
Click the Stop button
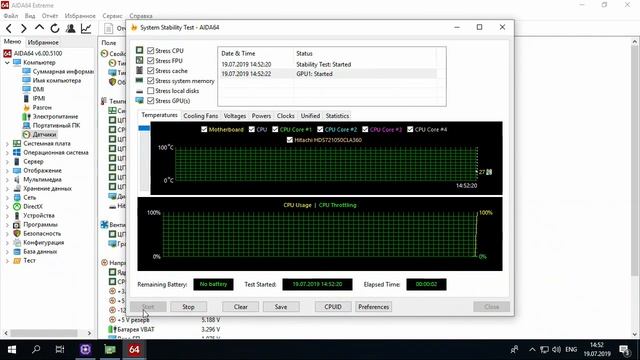188,307
